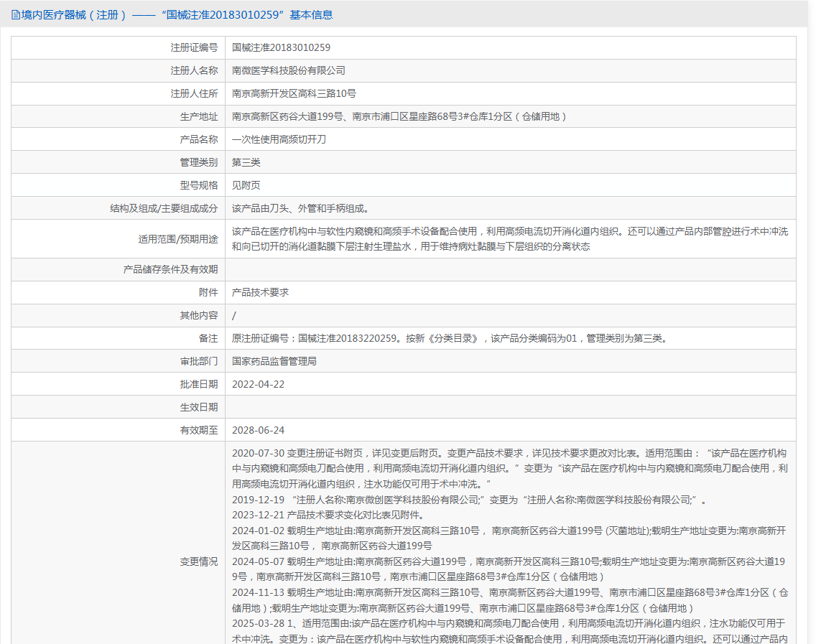Viewport: 821px width, 644px height.
Task: Select the slash value in the 其他内容 row
Action: (234, 315)
